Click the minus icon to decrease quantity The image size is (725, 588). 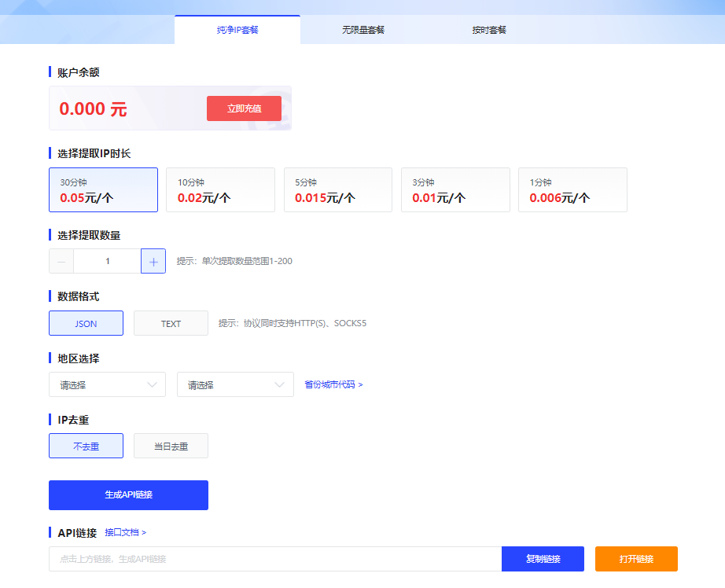(x=61, y=261)
